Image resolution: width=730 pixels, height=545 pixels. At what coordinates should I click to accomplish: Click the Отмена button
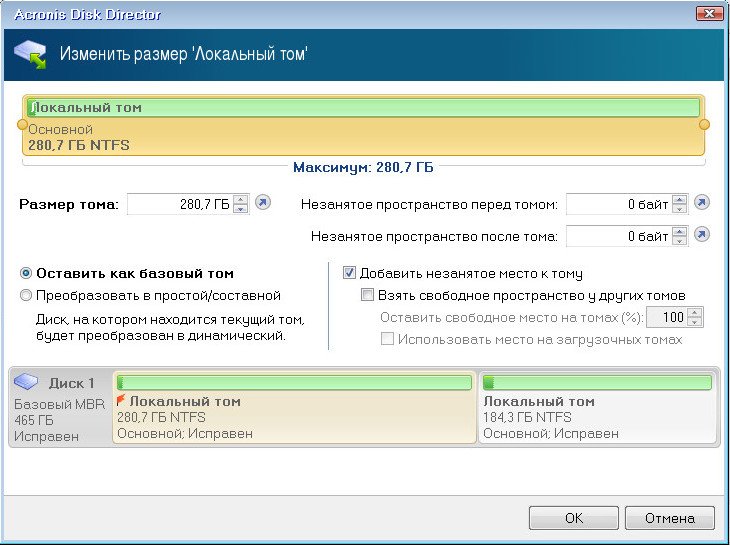(669, 518)
